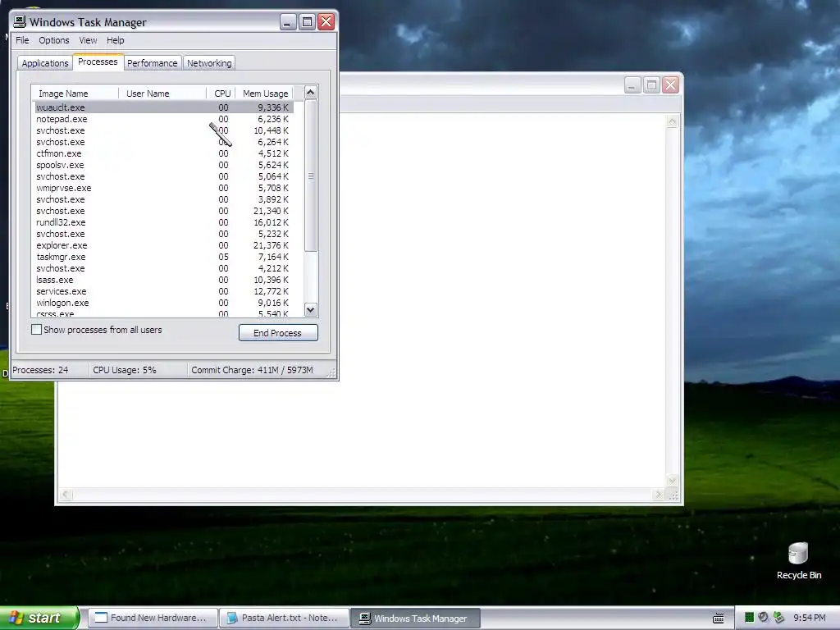
Task: Sort by the CPU column header
Action: coord(221,94)
